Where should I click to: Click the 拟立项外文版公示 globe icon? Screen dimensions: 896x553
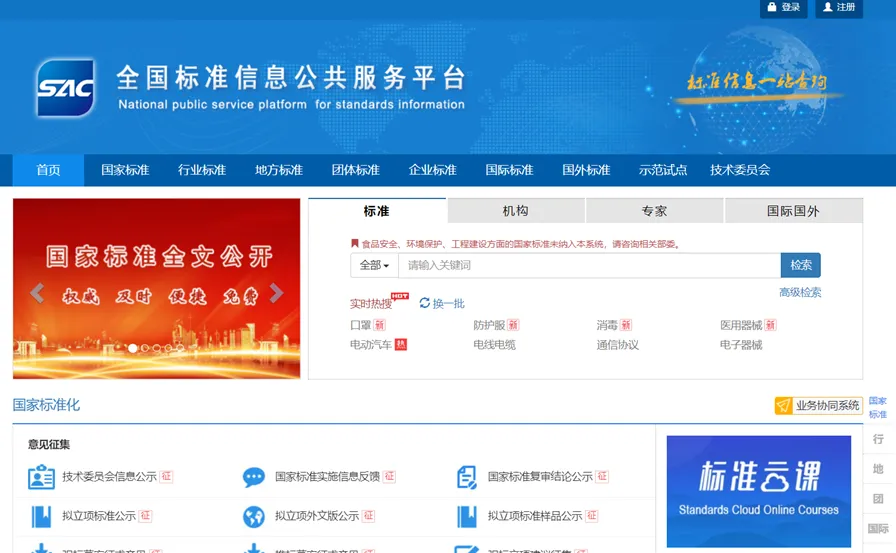click(254, 516)
